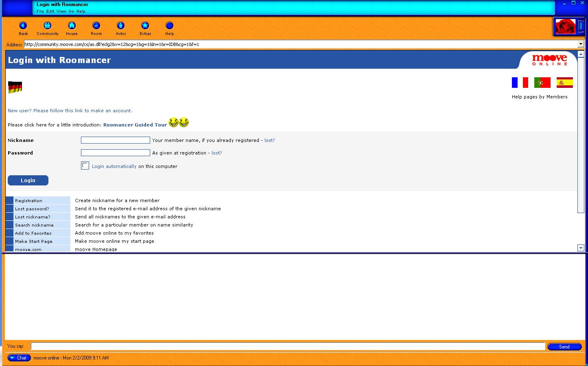Open the Login automatically link
588x366 pixels.
pyautogui.click(x=114, y=166)
